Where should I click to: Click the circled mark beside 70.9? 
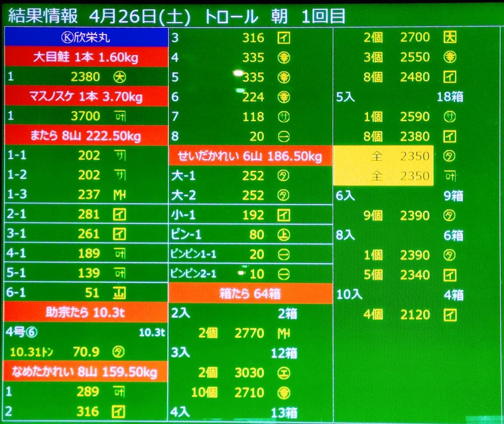119,352
